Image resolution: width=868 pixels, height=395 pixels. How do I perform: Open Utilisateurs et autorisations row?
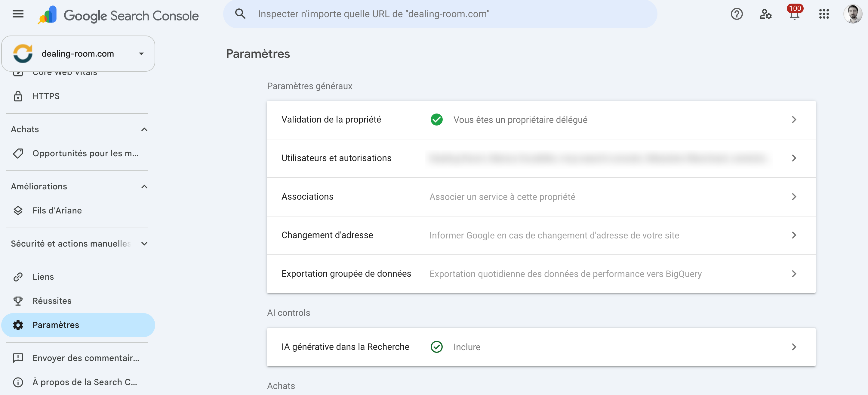click(x=541, y=158)
